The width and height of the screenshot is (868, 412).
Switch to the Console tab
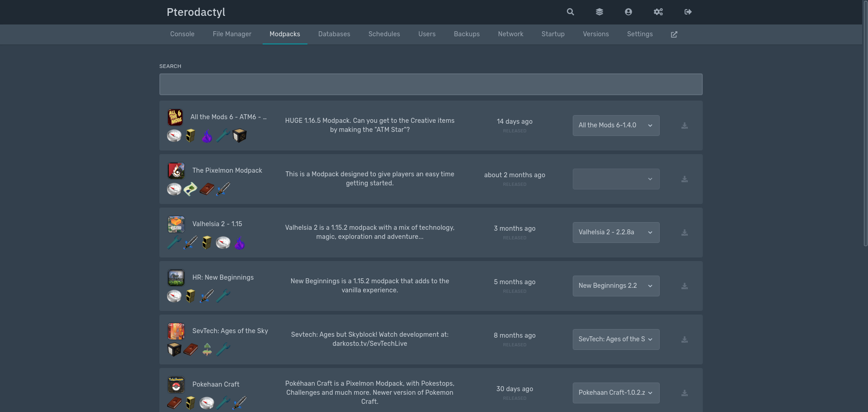tap(182, 34)
